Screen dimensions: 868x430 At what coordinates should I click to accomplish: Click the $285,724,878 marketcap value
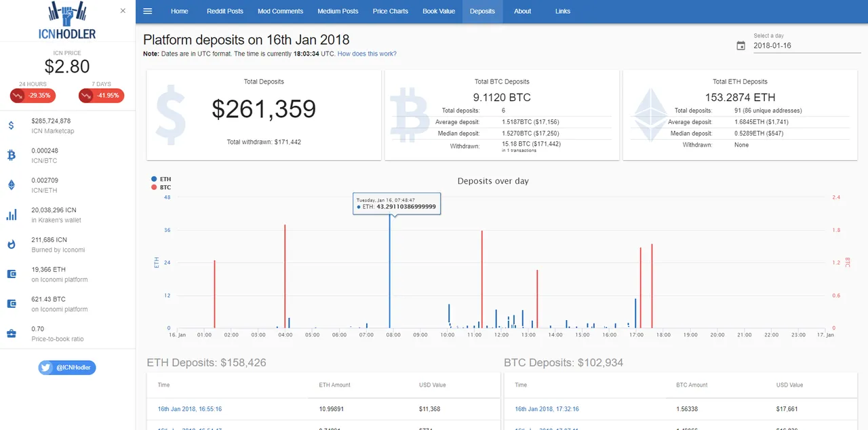51,121
